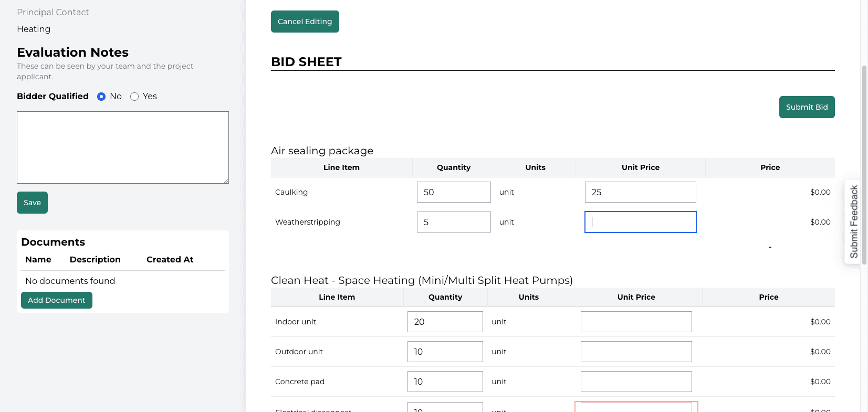Add a new document
The width and height of the screenshot is (868, 412).
57,300
